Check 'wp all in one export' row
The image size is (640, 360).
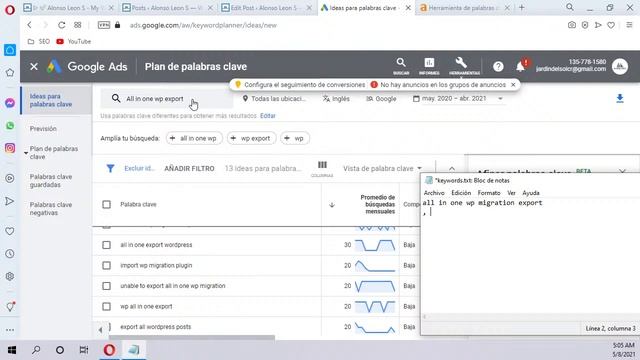[107, 306]
